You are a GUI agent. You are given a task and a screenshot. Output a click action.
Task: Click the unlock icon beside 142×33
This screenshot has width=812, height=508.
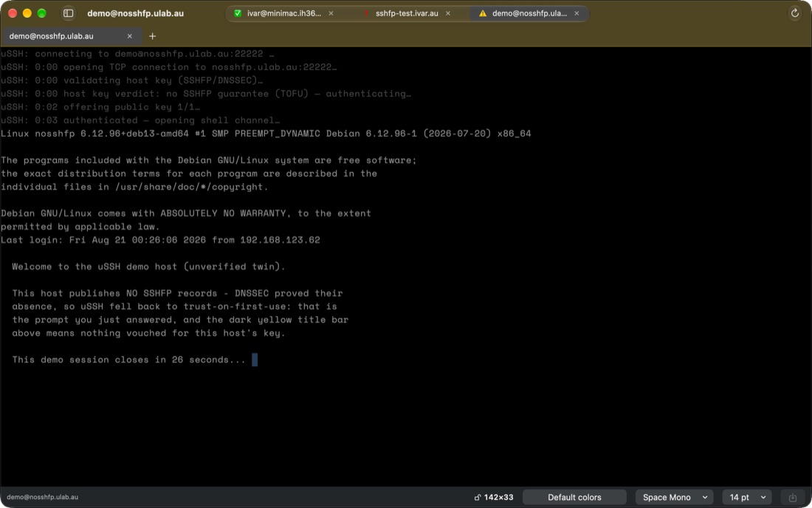[478, 497]
